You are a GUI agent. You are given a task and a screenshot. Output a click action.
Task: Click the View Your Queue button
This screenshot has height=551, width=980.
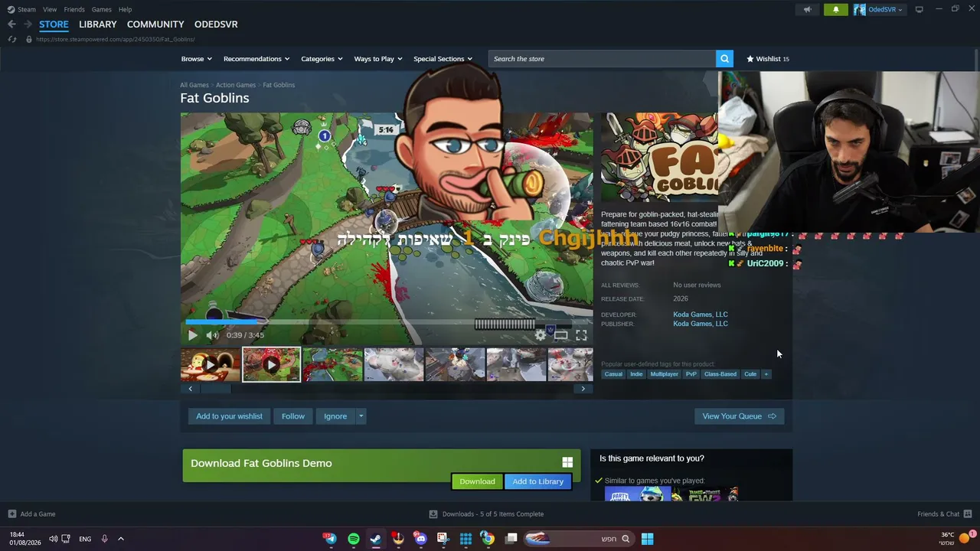pyautogui.click(x=739, y=416)
